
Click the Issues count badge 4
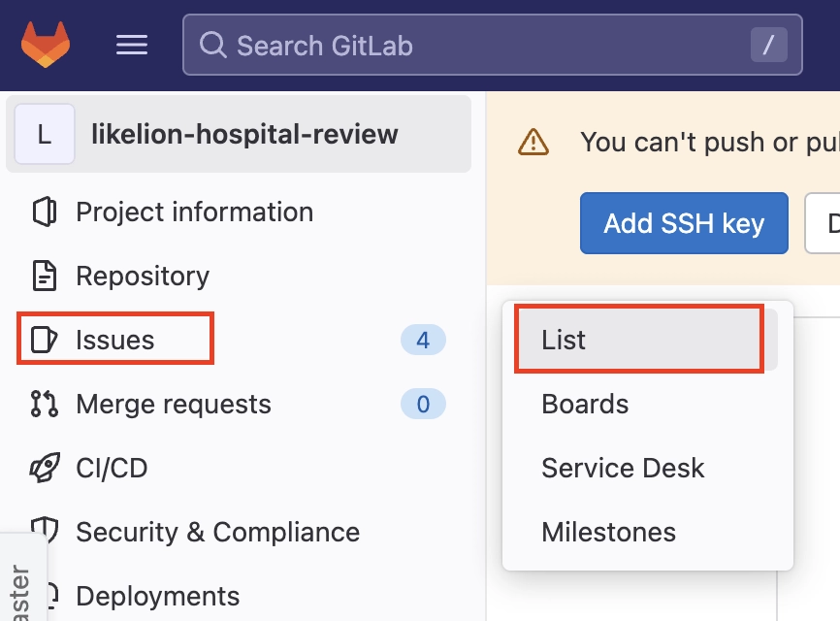(x=423, y=341)
